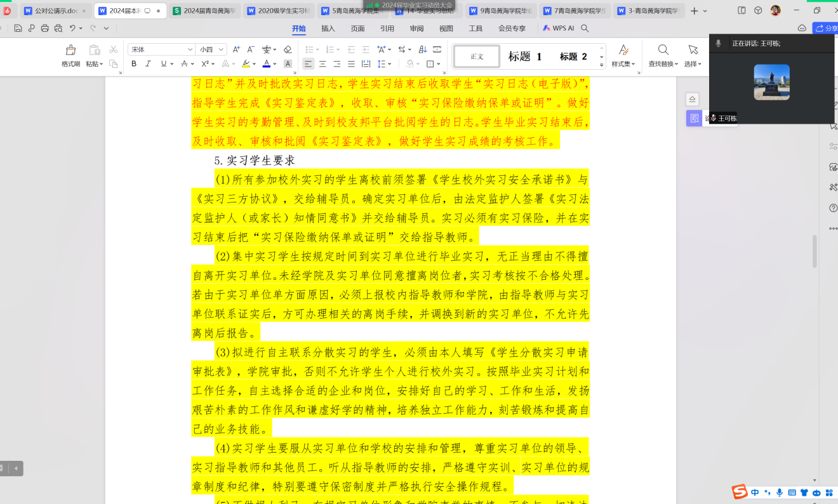Click the font color blue swatch

pyautogui.click(x=266, y=63)
